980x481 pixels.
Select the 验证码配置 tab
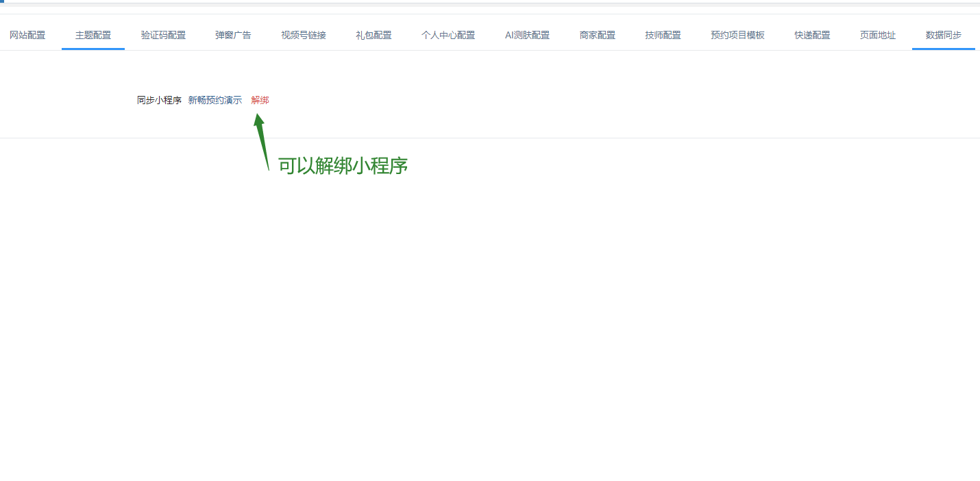point(163,35)
